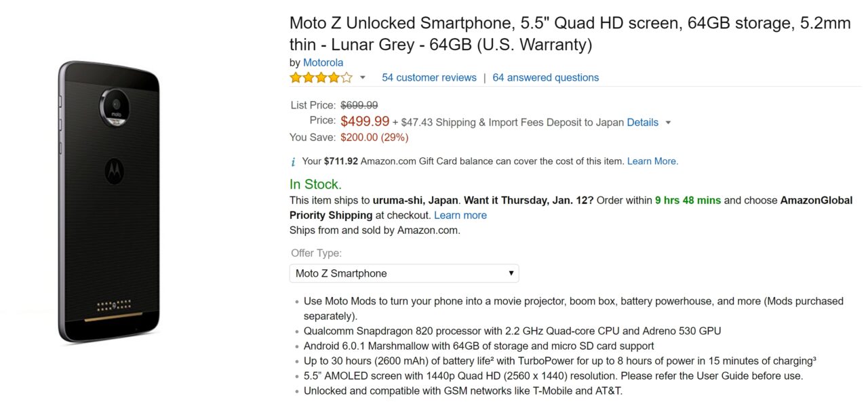This screenshot has height=402, width=868.
Task: Click the Qualcomm Snapdragon 820 bullet point
Action: tap(512, 331)
